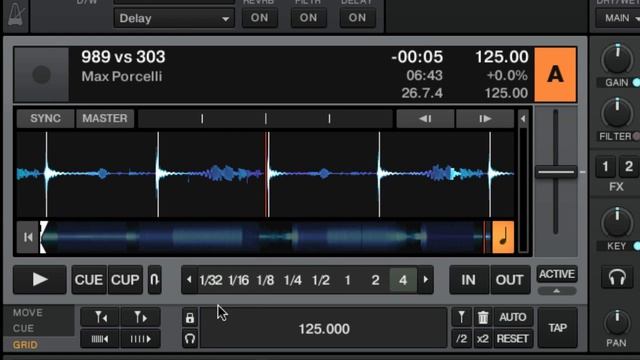Click the AUTO grid button

tap(513, 317)
